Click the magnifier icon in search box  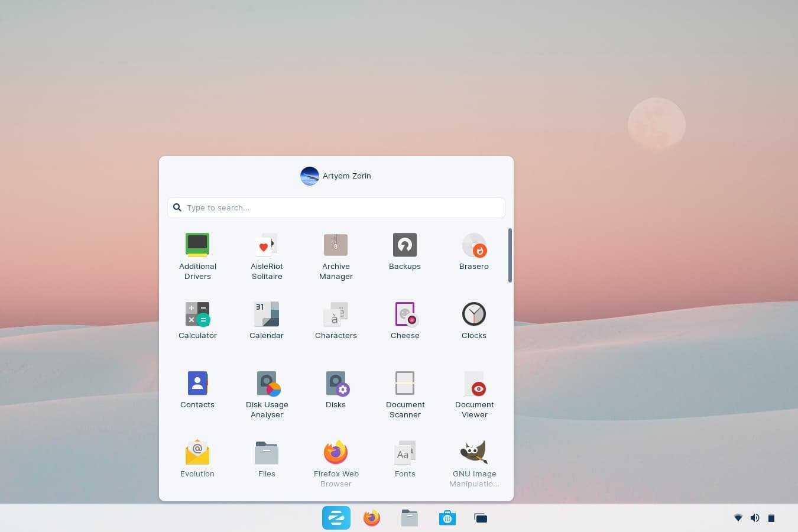click(177, 207)
